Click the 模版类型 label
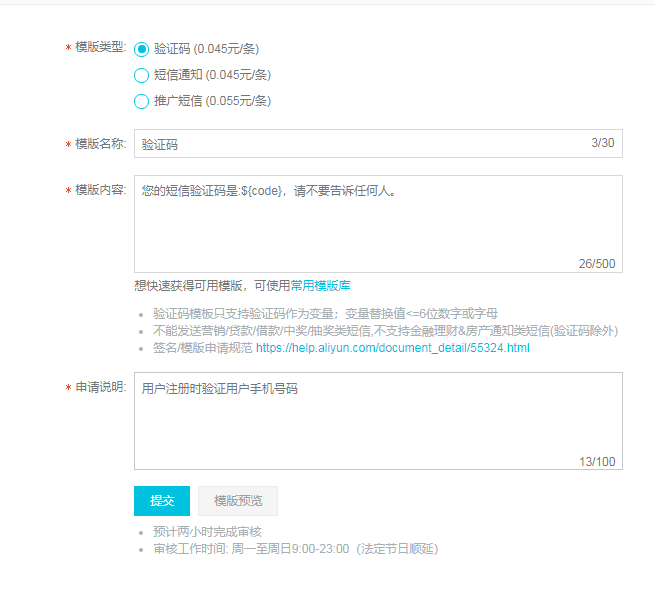The width and height of the screenshot is (655, 602). [x=100, y=47]
